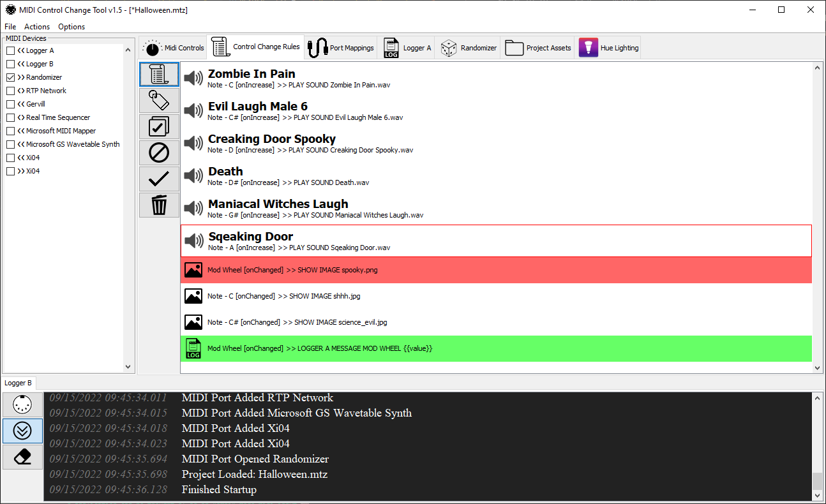Click the tag icon in rules toolbar

[x=159, y=100]
